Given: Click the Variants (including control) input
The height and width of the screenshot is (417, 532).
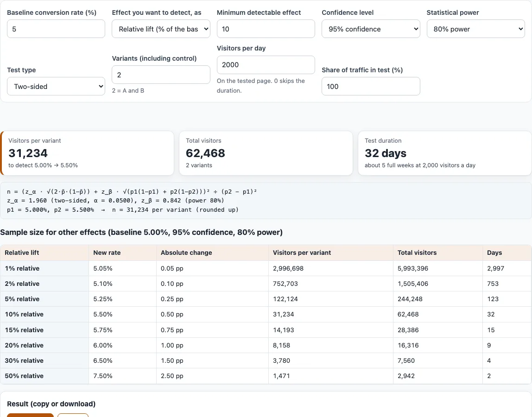Looking at the screenshot, I should (161, 75).
